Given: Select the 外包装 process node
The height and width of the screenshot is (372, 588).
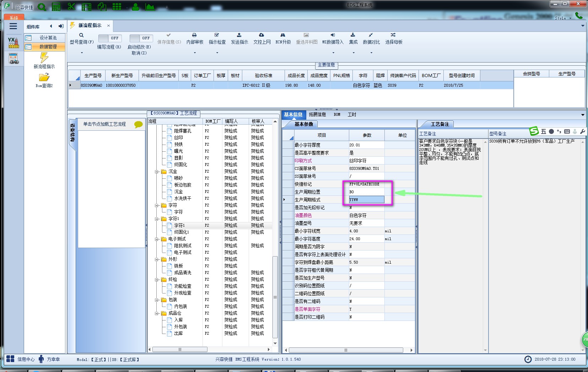Looking at the screenshot, I should pos(180,327).
